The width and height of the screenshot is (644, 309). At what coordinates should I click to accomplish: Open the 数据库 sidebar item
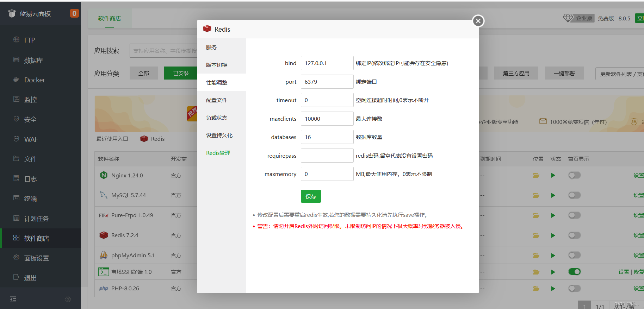click(41, 60)
